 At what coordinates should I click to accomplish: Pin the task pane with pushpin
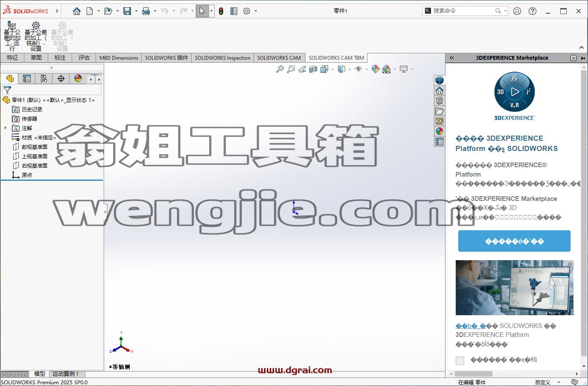(583, 58)
